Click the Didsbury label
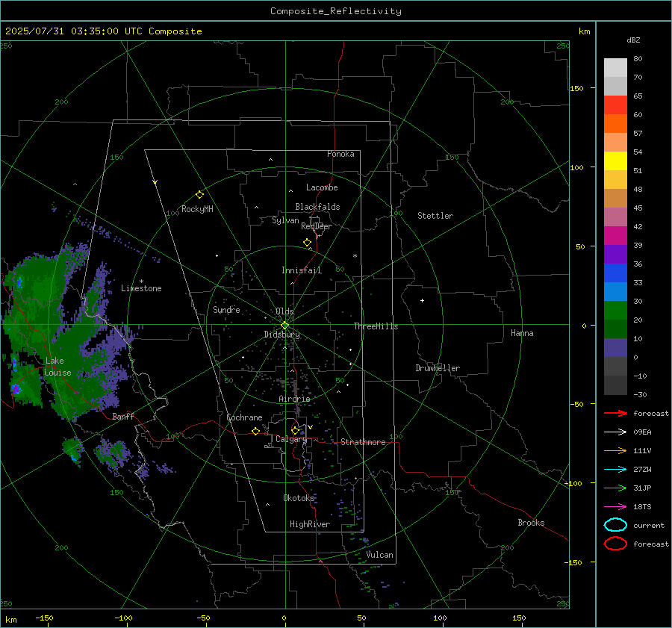The width and height of the screenshot is (672, 628). 281,335
